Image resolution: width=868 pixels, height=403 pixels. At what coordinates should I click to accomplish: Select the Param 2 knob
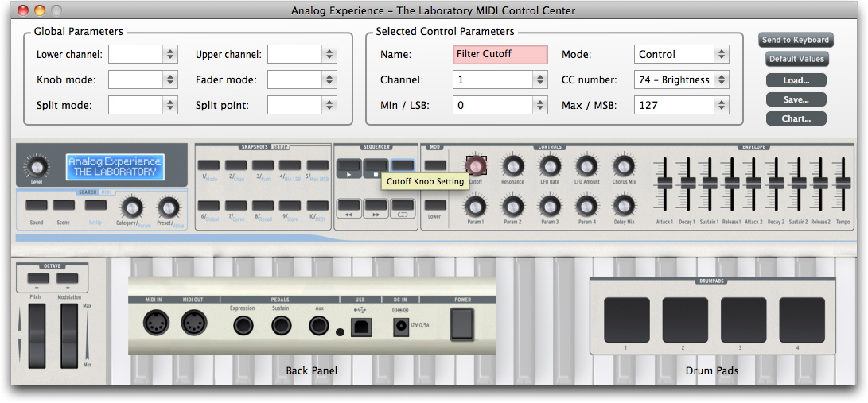coord(512,206)
